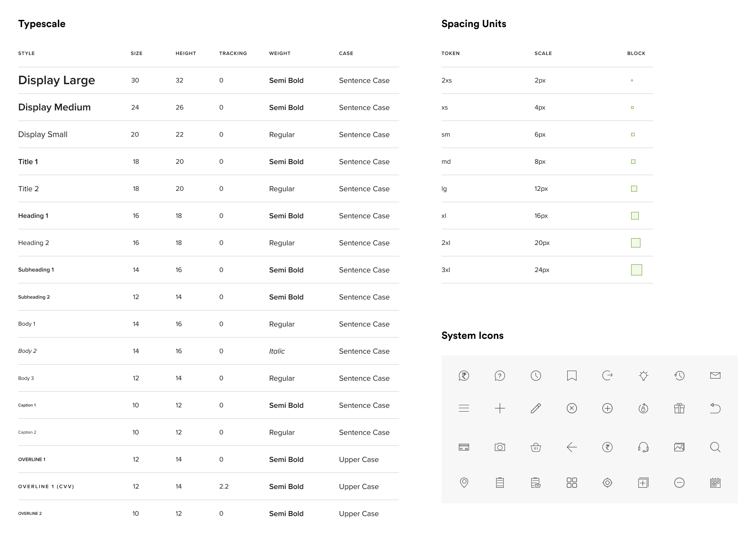
Task: Click the headset support icon
Action: (643, 447)
